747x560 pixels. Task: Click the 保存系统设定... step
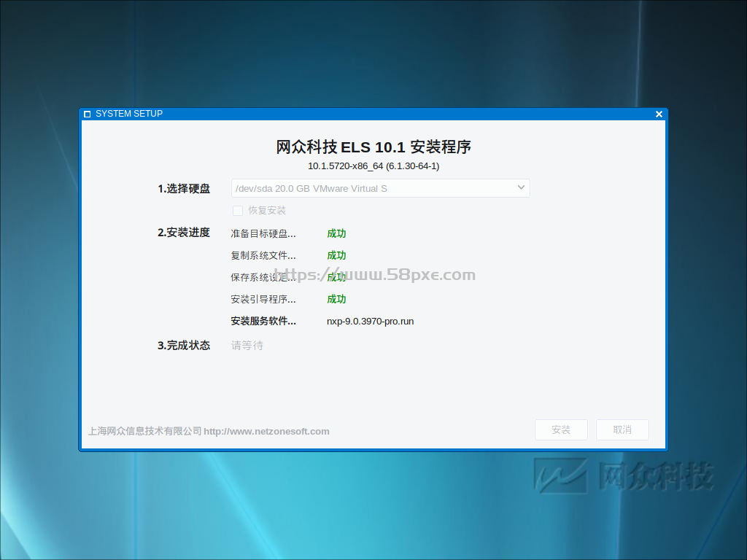[x=263, y=277]
